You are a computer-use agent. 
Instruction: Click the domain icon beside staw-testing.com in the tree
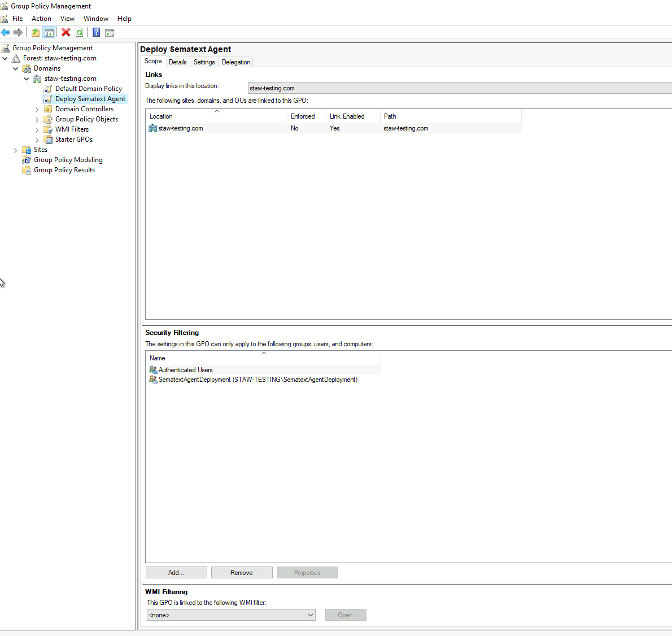tap(37, 79)
